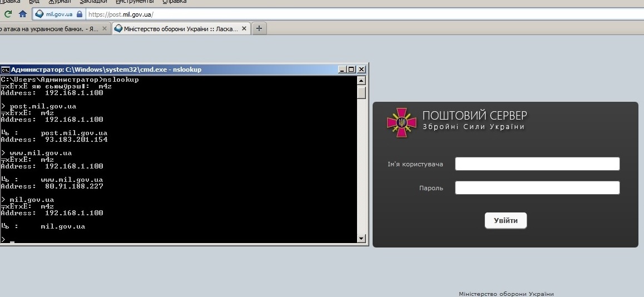Click the '> mil.gov.ua' command line

[x=27, y=200]
